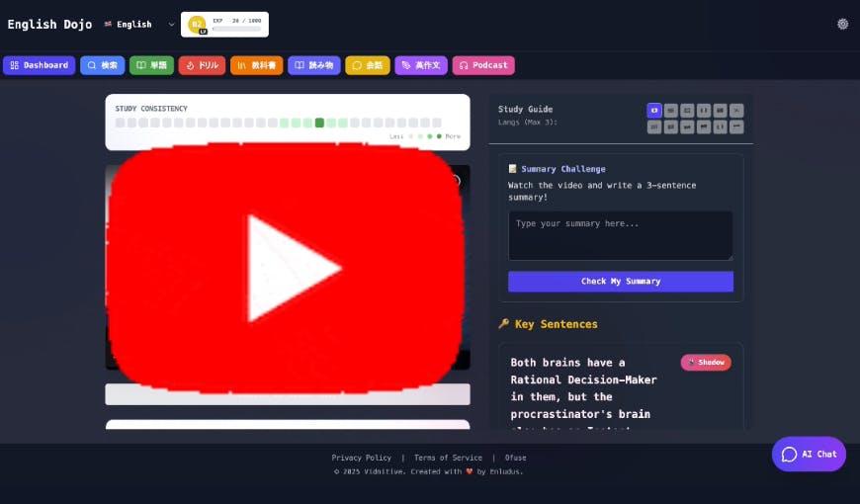Open the Dashboard tab
The height and width of the screenshot is (504, 860).
pyautogui.click(x=39, y=65)
